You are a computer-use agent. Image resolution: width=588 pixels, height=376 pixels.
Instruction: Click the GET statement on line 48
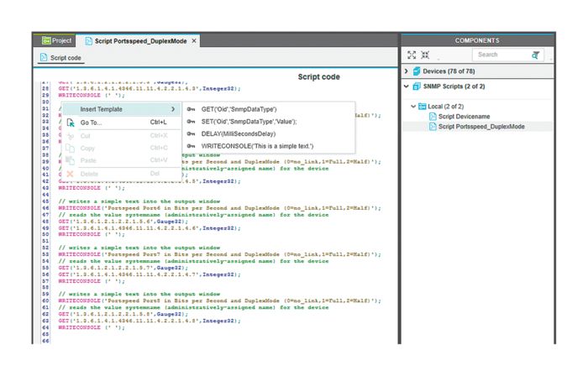pos(123,222)
